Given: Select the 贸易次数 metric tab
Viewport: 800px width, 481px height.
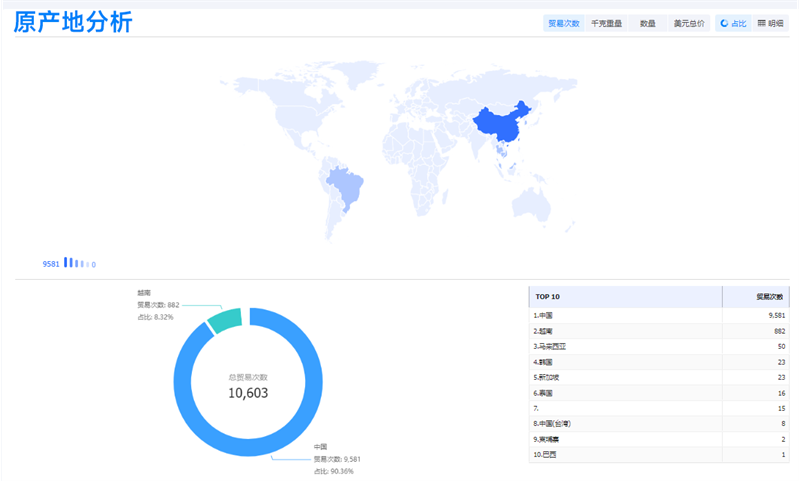Looking at the screenshot, I should [563, 23].
